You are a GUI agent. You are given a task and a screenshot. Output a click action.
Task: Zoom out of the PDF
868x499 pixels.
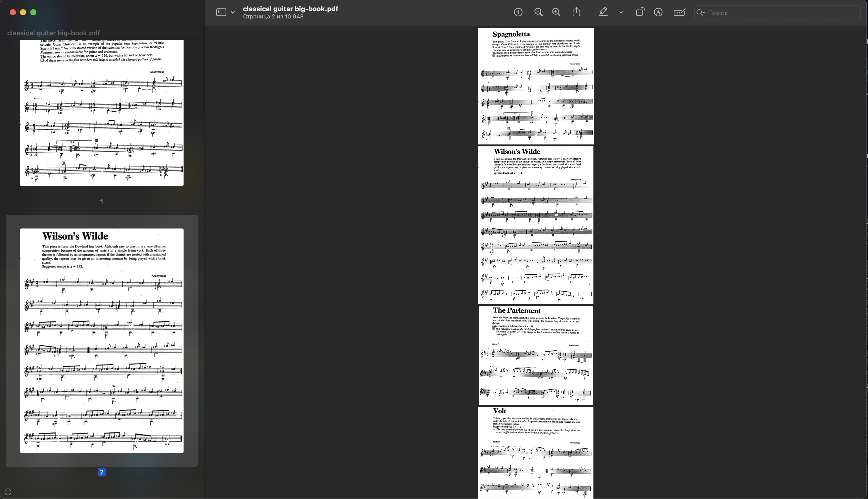point(538,12)
